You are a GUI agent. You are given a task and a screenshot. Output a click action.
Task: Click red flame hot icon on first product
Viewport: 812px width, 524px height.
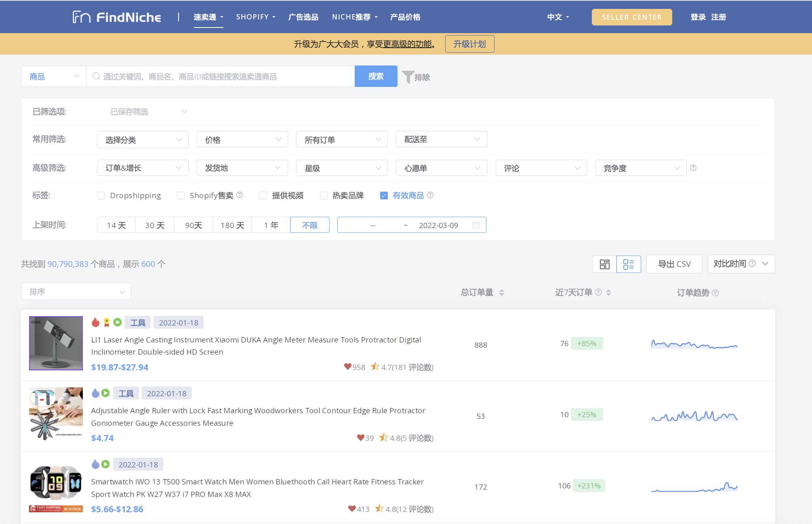coord(96,322)
